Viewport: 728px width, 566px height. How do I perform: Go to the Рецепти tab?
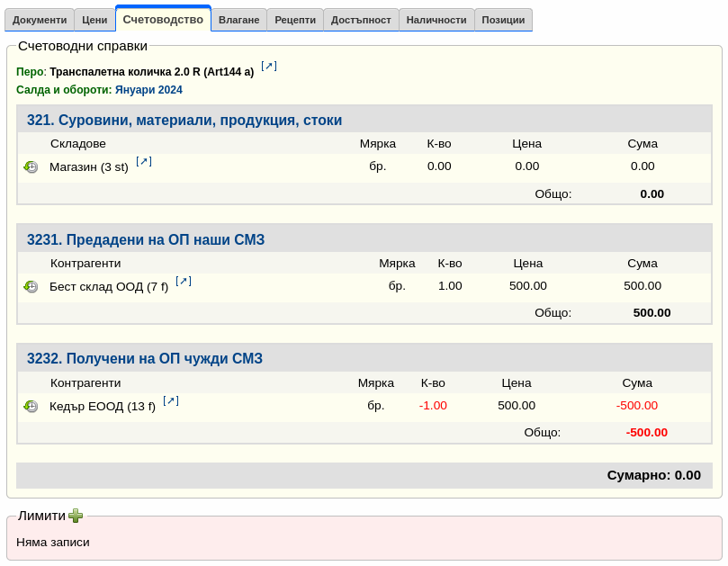(x=295, y=20)
